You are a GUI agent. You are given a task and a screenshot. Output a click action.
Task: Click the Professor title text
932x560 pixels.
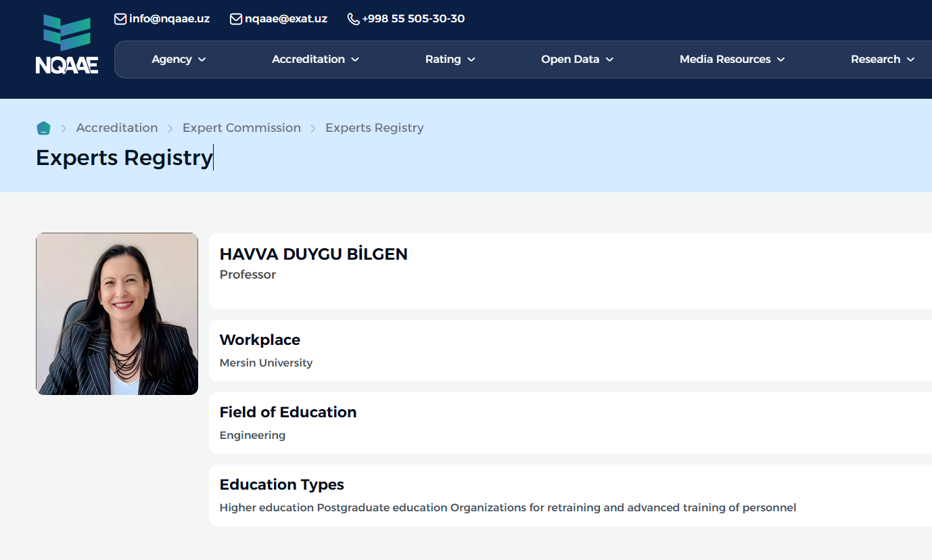[248, 275]
